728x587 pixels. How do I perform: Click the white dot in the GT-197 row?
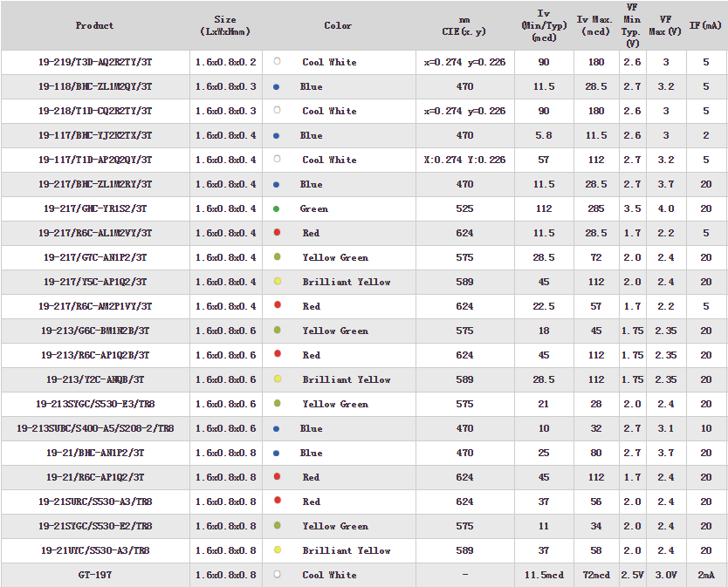277,575
